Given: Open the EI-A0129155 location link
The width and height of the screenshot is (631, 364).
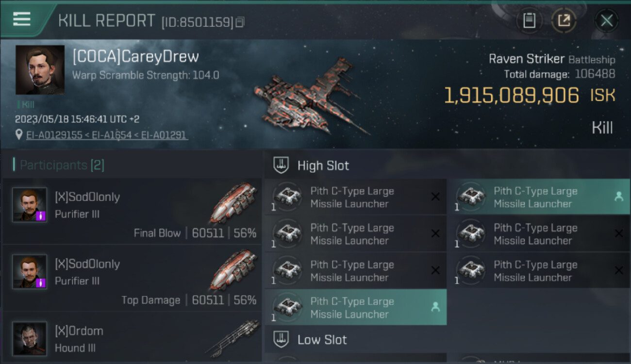Looking at the screenshot, I should [54, 135].
